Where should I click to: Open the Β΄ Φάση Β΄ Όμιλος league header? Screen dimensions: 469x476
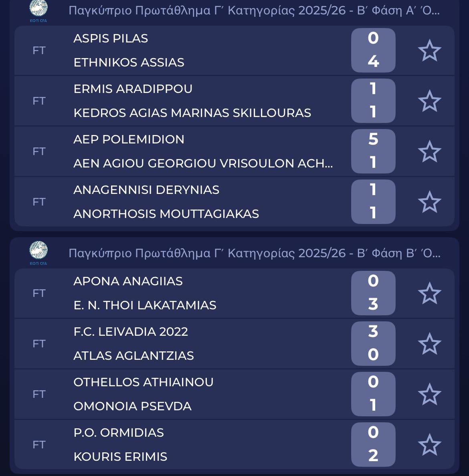click(254, 253)
